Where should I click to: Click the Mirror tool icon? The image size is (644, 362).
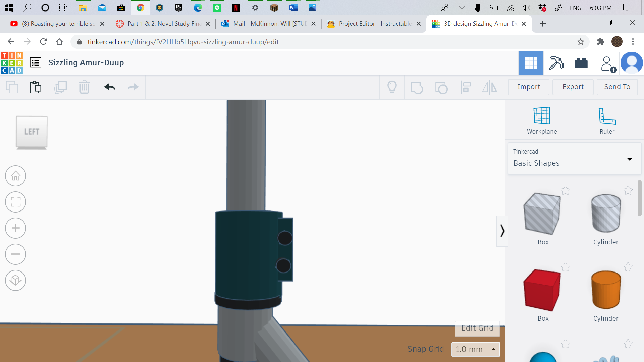pyautogui.click(x=490, y=87)
